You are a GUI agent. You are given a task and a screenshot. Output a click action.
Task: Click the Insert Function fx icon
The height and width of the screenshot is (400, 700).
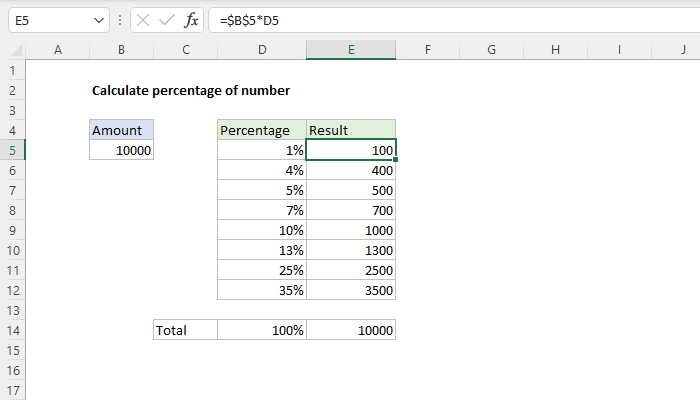point(191,20)
